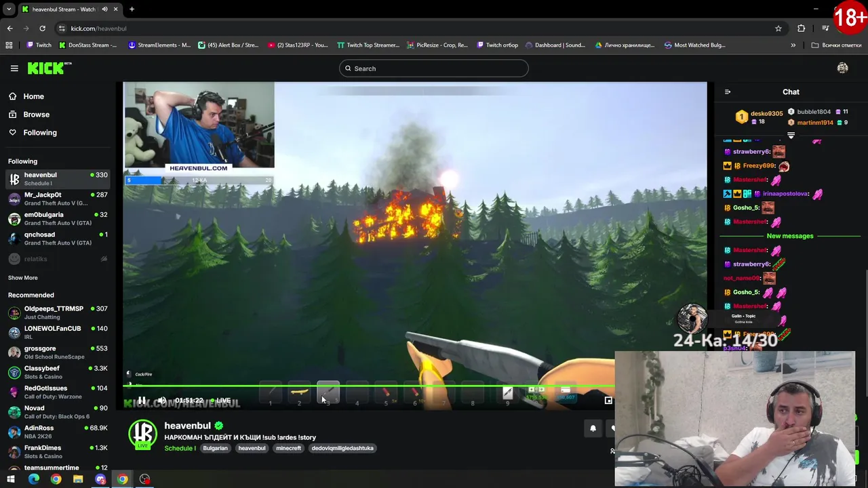The width and height of the screenshot is (868, 488).
Task: Mute the stream volume
Action: click(162, 401)
